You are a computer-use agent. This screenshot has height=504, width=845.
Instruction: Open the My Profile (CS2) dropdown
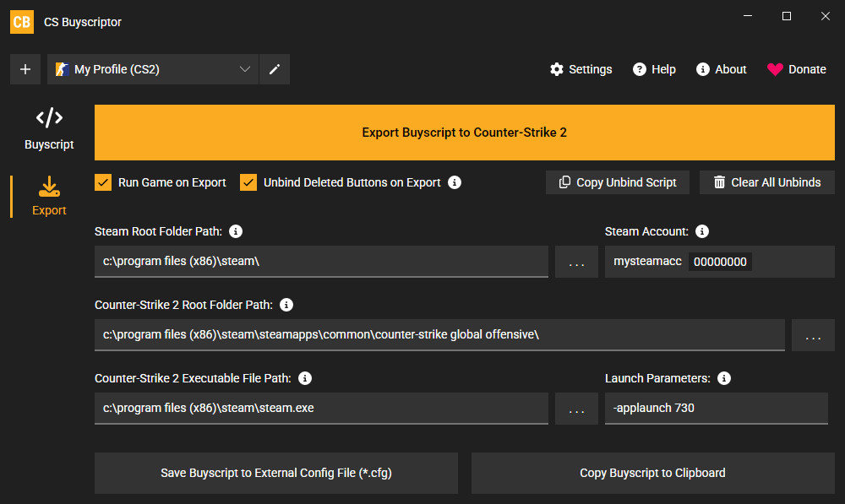(x=152, y=69)
